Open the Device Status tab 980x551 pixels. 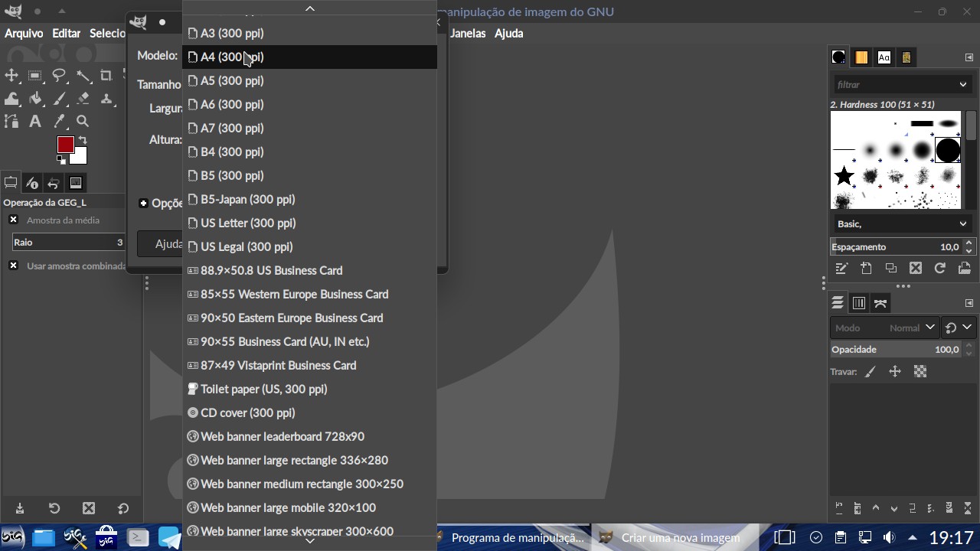(x=32, y=183)
